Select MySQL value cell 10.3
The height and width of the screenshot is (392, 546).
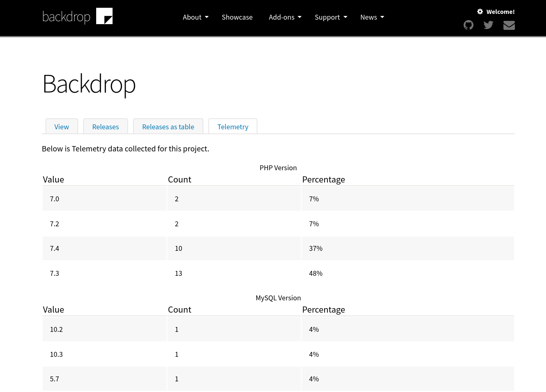pos(104,354)
